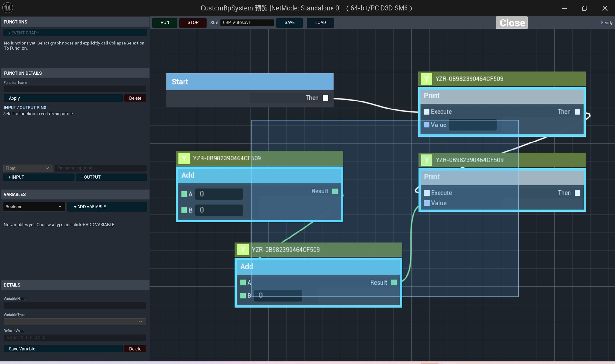This screenshot has width=615, height=364.
Task: Click the upper Add node's B pin
Action: (x=184, y=210)
